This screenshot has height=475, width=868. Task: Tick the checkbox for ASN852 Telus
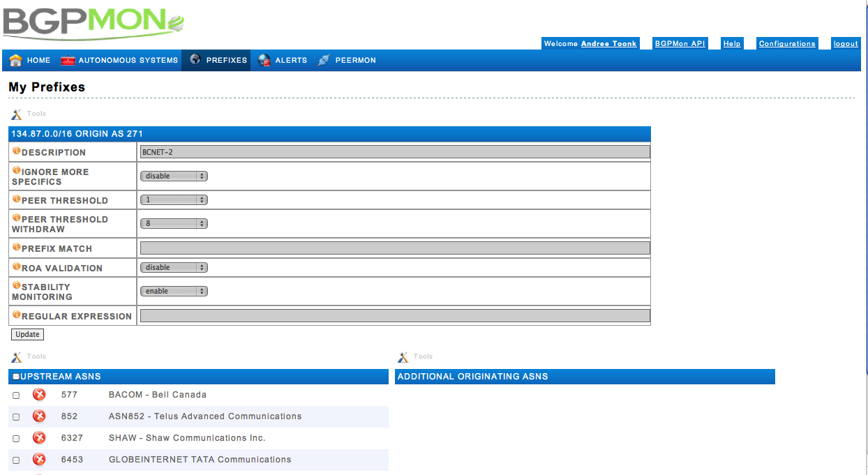16,417
